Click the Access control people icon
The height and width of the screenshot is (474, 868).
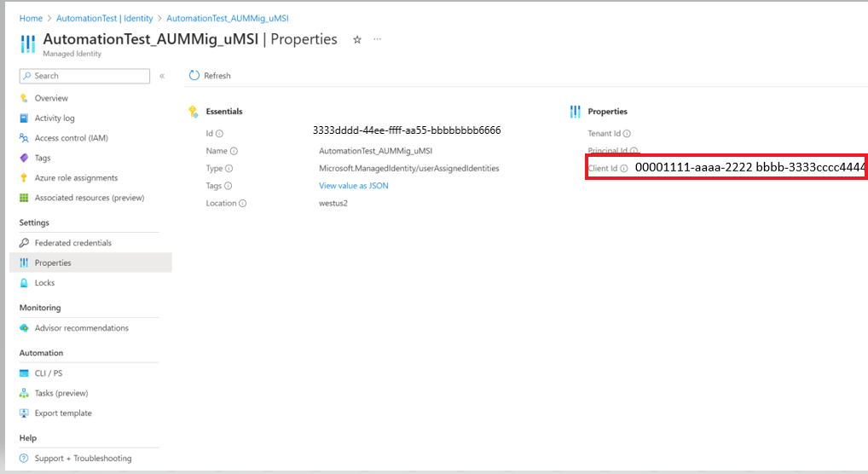pyautogui.click(x=24, y=138)
